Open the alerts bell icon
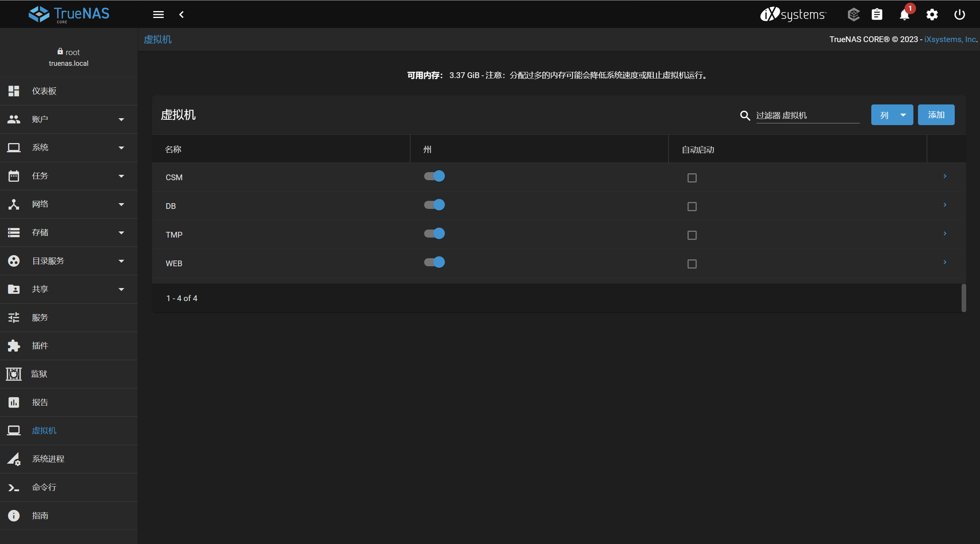Viewport: 980px width, 544px height. point(904,15)
